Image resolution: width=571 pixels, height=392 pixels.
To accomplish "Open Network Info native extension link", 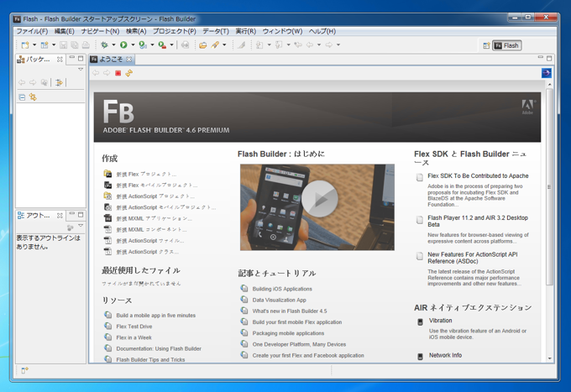I will click(445, 355).
